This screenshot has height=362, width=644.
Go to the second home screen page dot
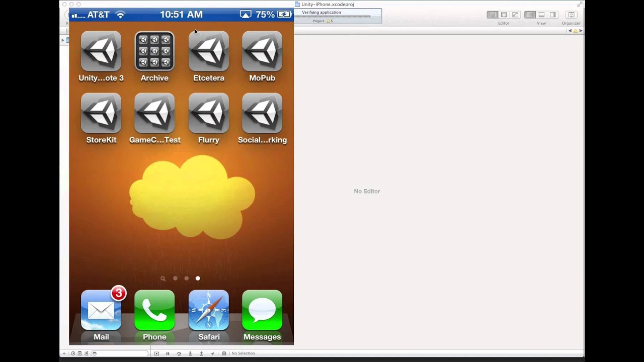point(187,279)
